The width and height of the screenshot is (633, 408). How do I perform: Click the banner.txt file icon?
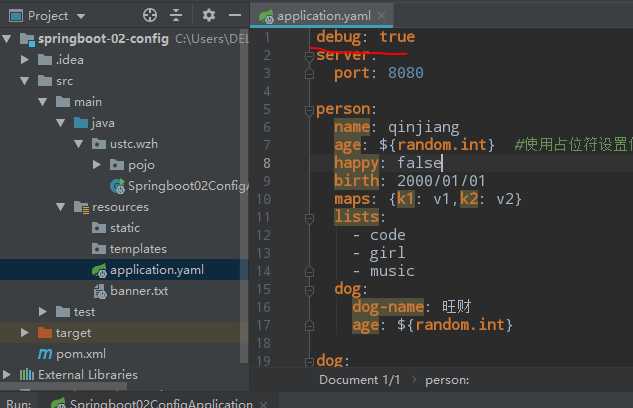100,291
